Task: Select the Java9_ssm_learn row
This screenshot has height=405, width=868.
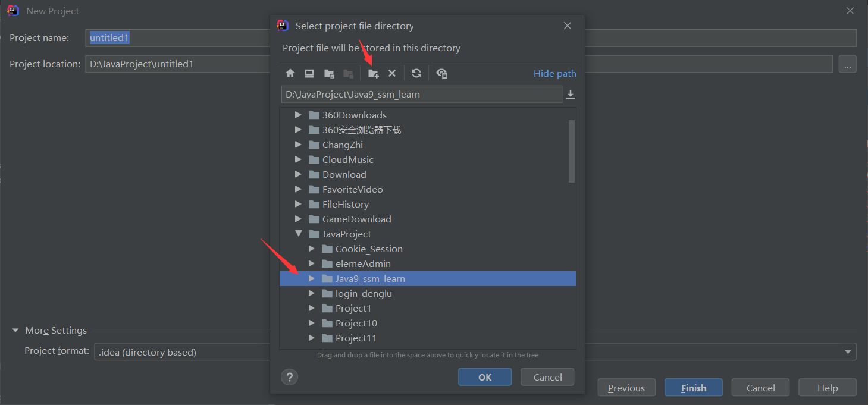Action: [428, 278]
